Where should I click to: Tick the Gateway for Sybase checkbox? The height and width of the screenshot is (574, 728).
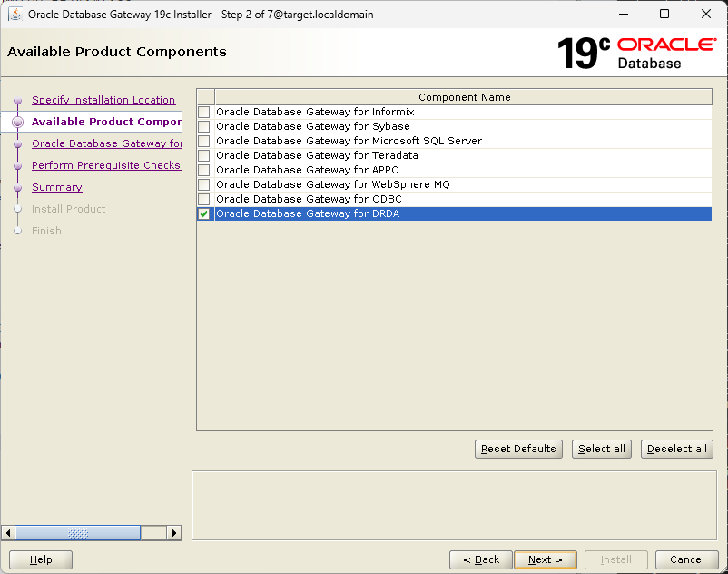click(204, 126)
